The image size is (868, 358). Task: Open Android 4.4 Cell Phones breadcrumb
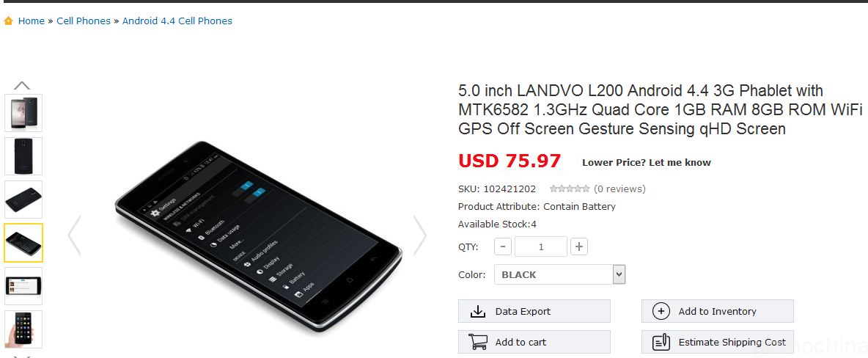[177, 21]
